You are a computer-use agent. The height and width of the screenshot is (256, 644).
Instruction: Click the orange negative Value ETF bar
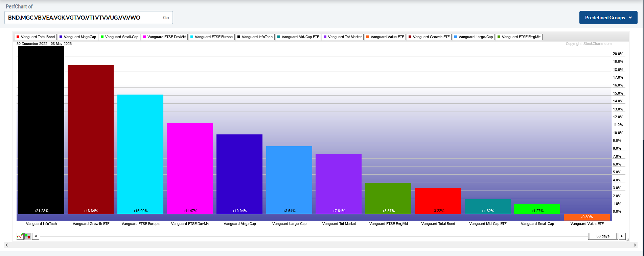click(x=587, y=217)
